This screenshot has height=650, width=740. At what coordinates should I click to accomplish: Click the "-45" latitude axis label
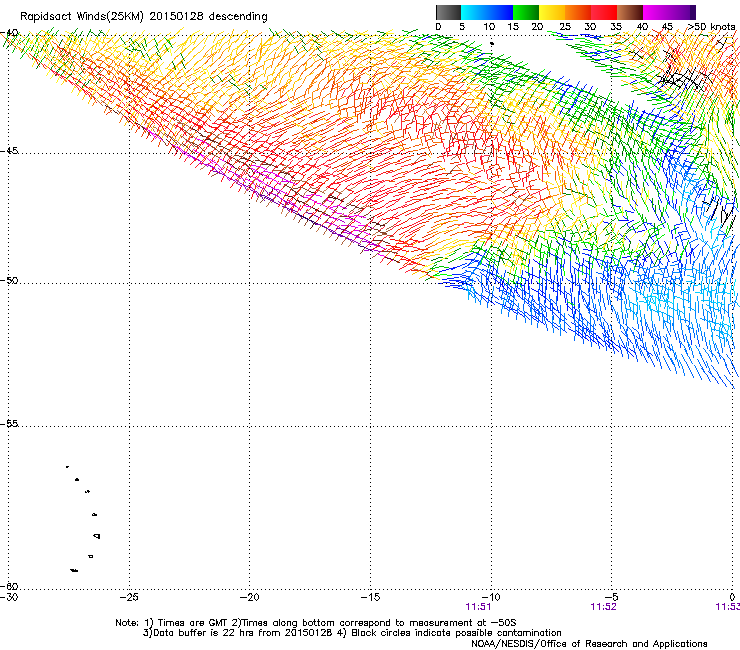pos(9,151)
